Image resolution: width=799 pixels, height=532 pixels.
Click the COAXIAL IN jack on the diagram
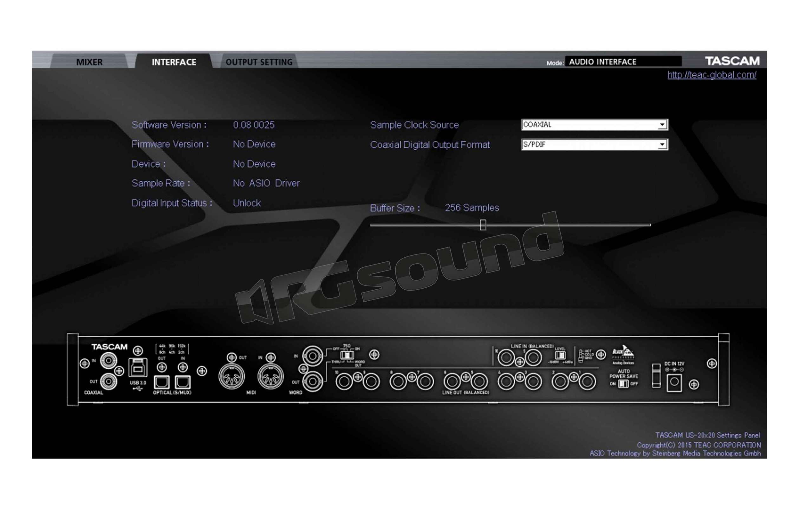(108, 360)
